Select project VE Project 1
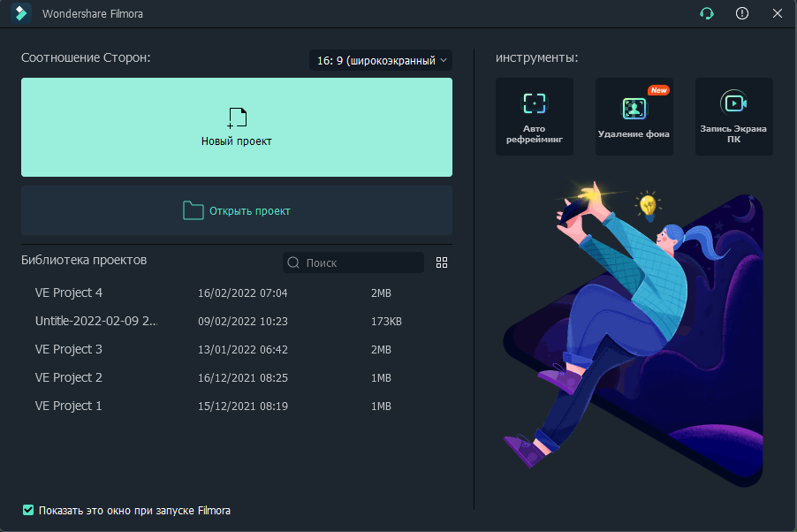This screenshot has height=532, width=797. click(x=69, y=406)
